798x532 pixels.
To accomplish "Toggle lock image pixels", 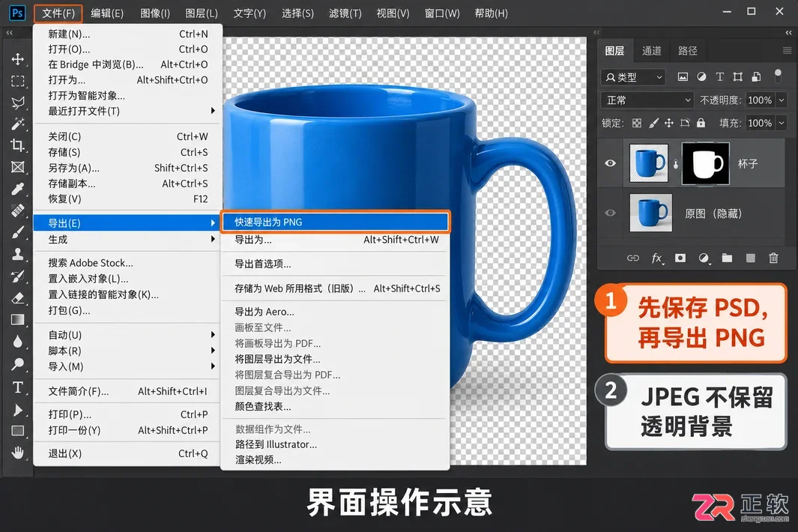I will [653, 123].
